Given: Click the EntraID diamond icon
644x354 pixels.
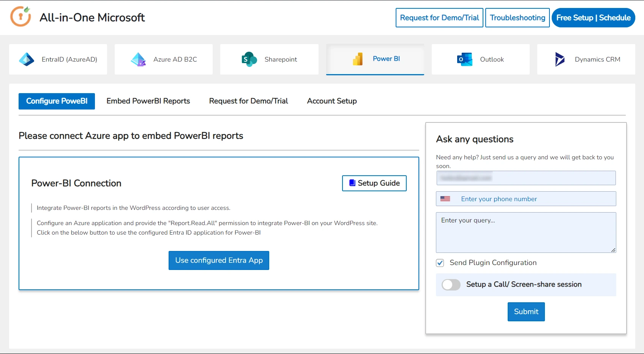Looking at the screenshot, I should (x=27, y=59).
